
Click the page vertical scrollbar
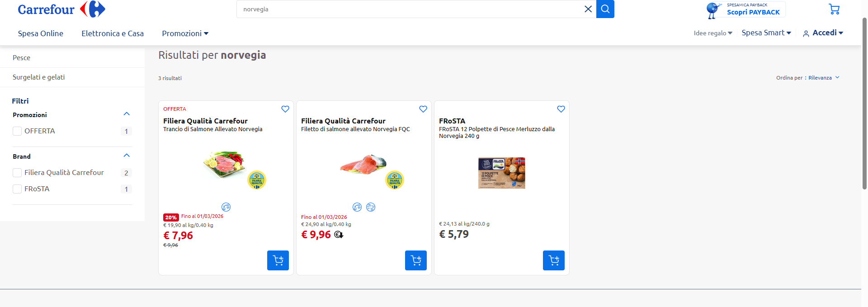[864, 104]
